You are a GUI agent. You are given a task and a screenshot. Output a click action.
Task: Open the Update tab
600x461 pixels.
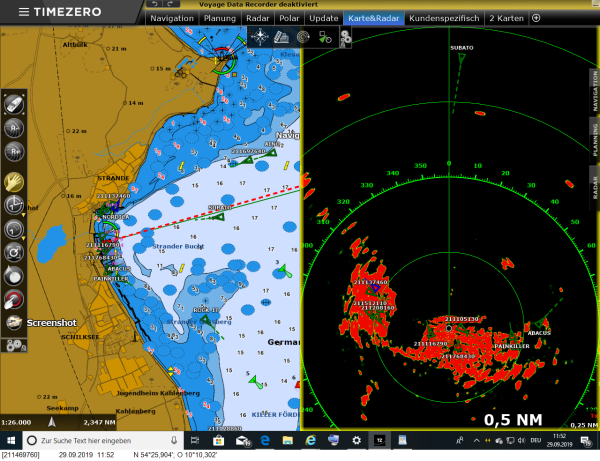(324, 18)
